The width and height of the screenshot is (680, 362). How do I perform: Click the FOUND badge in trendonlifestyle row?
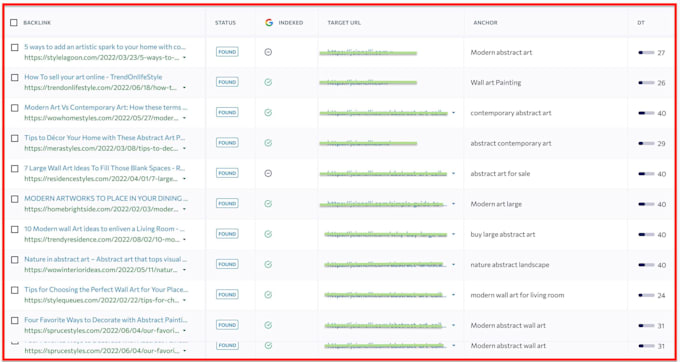coord(227,82)
